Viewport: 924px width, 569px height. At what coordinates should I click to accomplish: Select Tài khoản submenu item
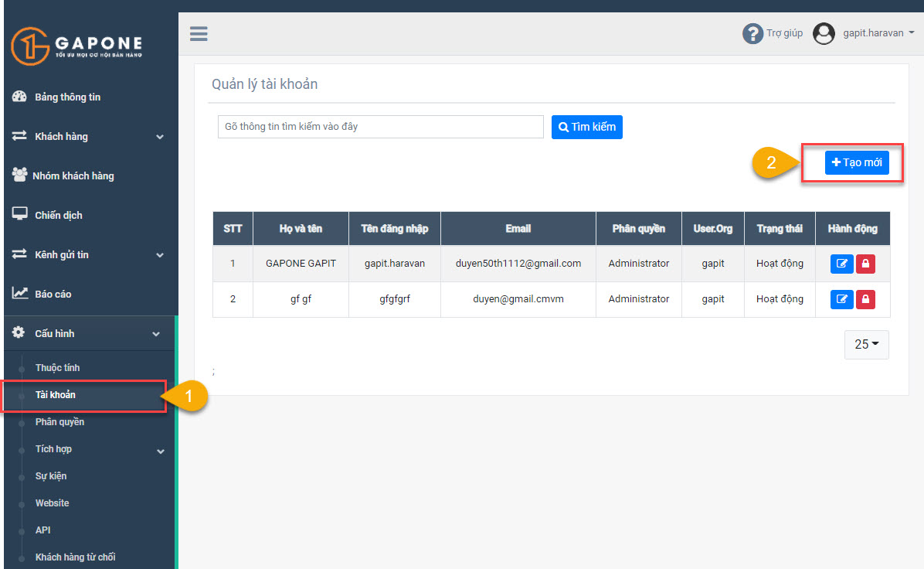[x=56, y=395]
